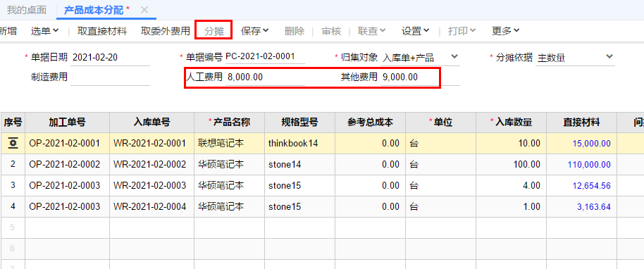This screenshot has width=644, height=269.
Task: Click the 入库数量 cell showing 10.00
Action: click(512, 144)
